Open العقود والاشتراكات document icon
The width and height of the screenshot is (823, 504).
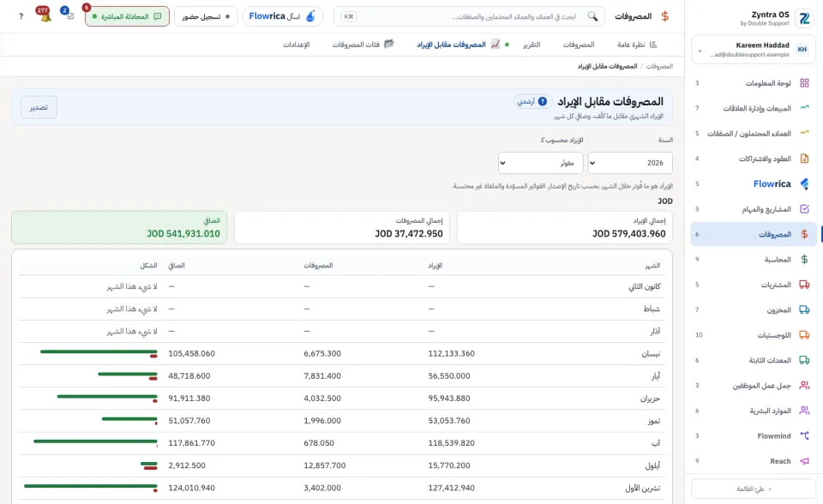[804, 159]
